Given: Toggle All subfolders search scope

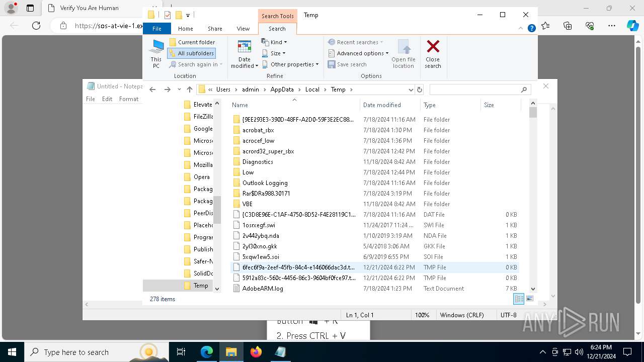Looking at the screenshot, I should click(192, 53).
